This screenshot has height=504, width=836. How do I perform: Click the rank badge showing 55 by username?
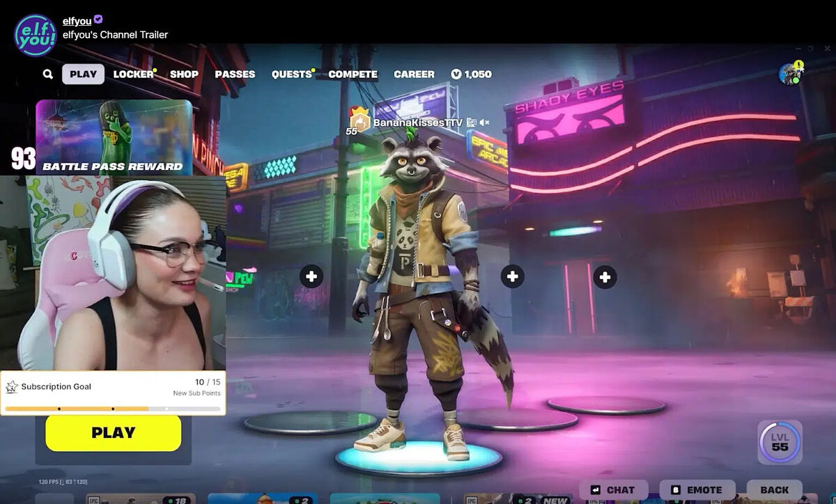(359, 121)
